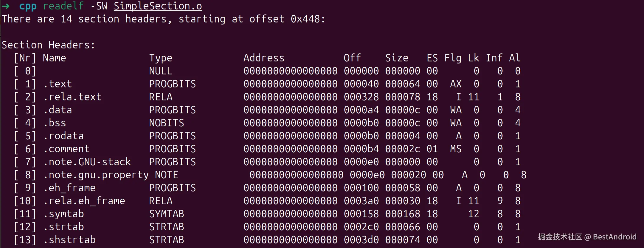This screenshot has height=248, width=644.
Task: Click the .shstrtab section name
Action: pyautogui.click(x=69, y=240)
